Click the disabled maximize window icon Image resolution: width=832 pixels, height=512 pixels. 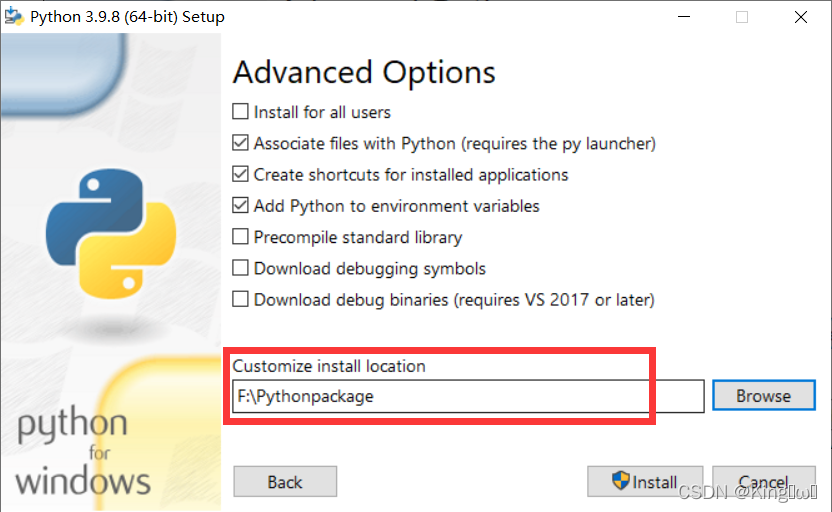742,17
